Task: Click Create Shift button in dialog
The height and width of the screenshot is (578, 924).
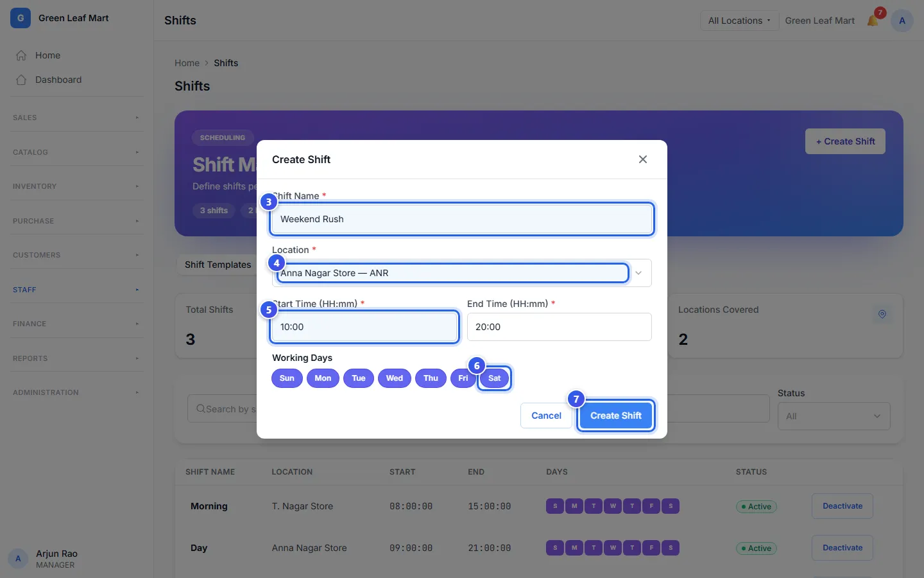Action: click(616, 416)
